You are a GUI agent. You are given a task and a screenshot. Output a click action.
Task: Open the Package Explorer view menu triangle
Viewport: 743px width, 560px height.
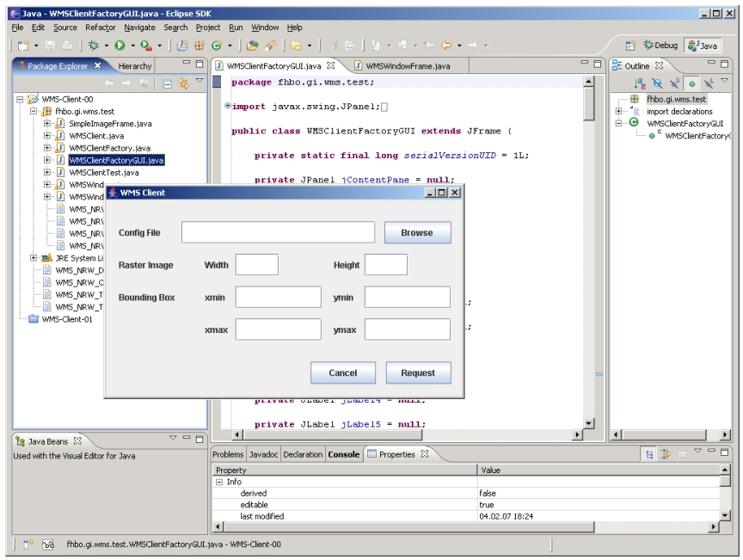coord(200,81)
